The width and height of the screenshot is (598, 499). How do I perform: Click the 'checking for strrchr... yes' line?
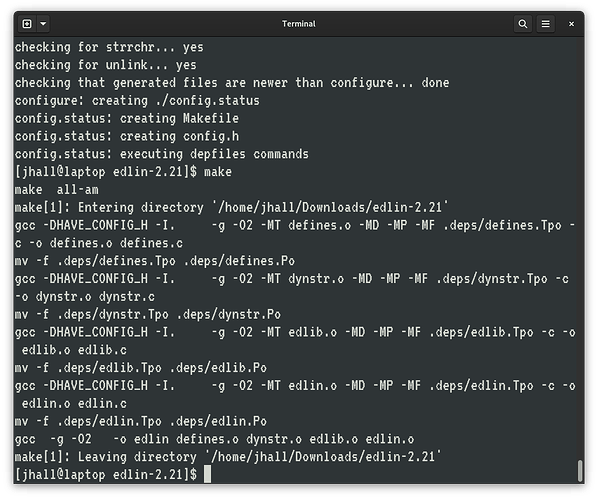[x=109, y=47]
